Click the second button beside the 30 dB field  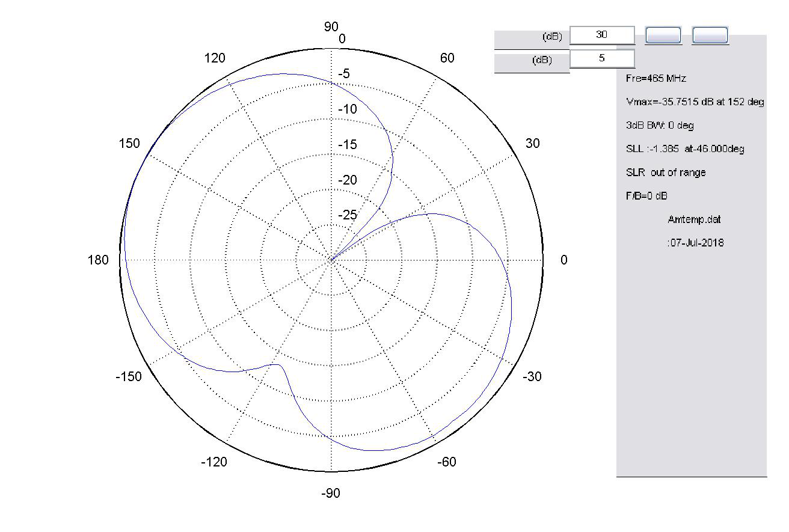coord(711,35)
